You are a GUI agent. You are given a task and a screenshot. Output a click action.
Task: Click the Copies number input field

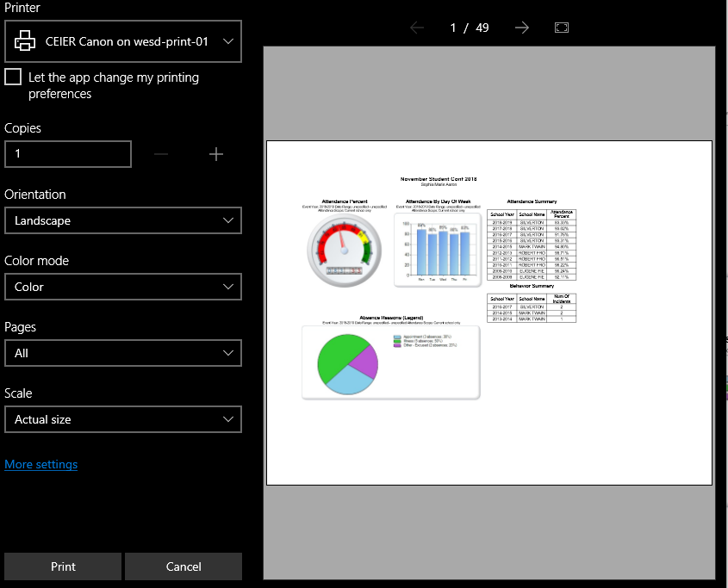(x=68, y=154)
